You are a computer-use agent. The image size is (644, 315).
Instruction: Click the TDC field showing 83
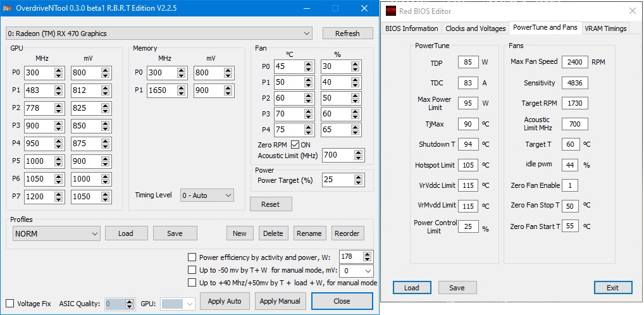pos(468,83)
